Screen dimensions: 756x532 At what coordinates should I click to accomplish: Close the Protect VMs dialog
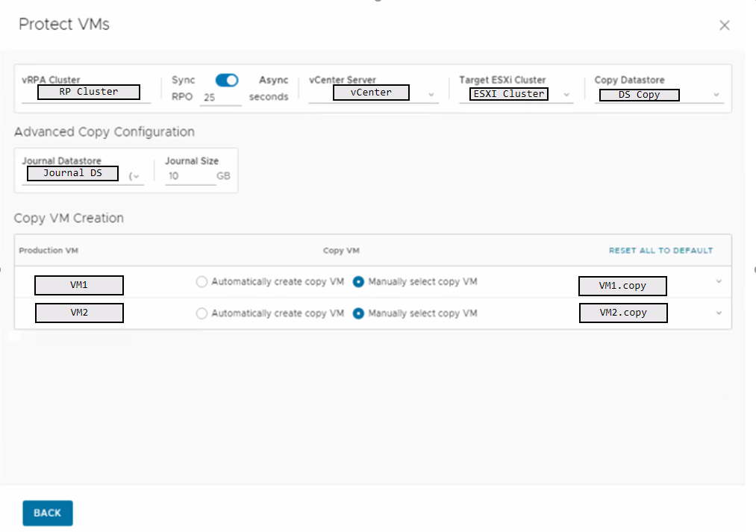pyautogui.click(x=724, y=25)
